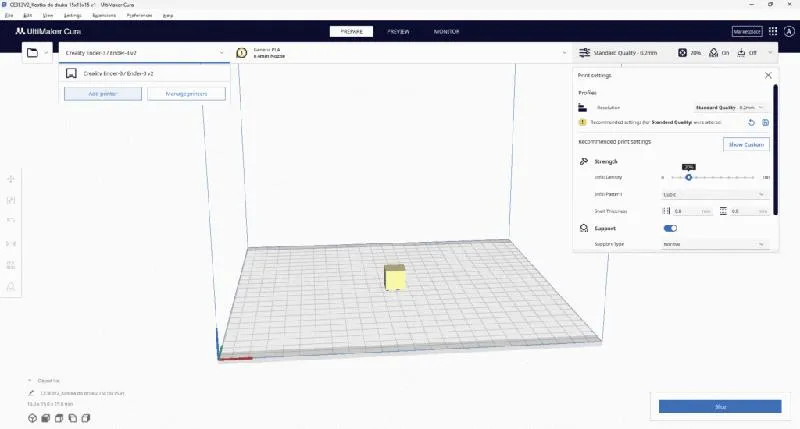Select the 3D perspective view icon
The width and height of the screenshot is (800, 429).
pyautogui.click(x=32, y=418)
